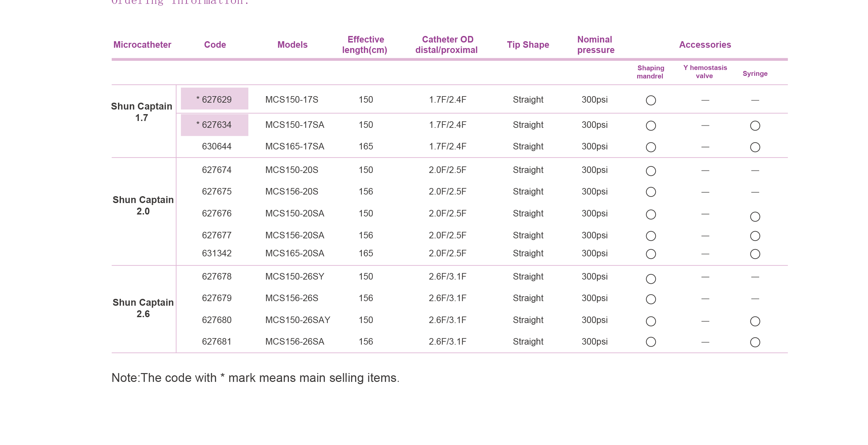Select code 631342

click(x=217, y=253)
